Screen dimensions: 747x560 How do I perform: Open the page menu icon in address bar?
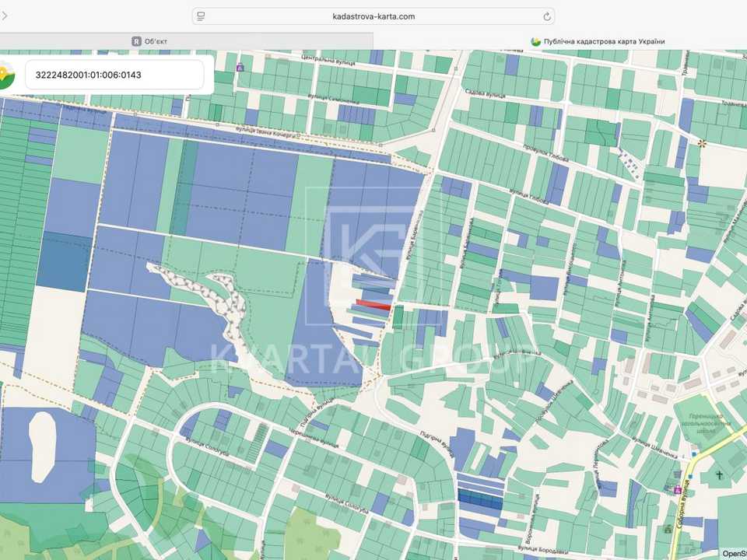click(x=201, y=16)
